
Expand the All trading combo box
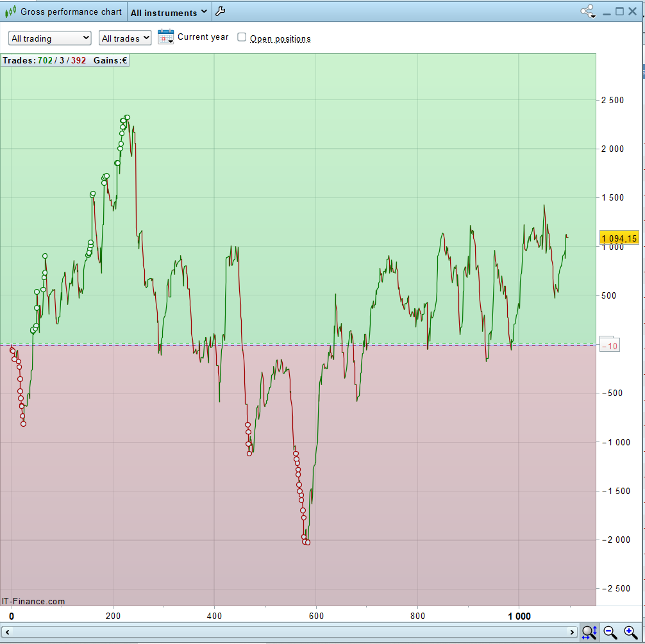[50, 38]
